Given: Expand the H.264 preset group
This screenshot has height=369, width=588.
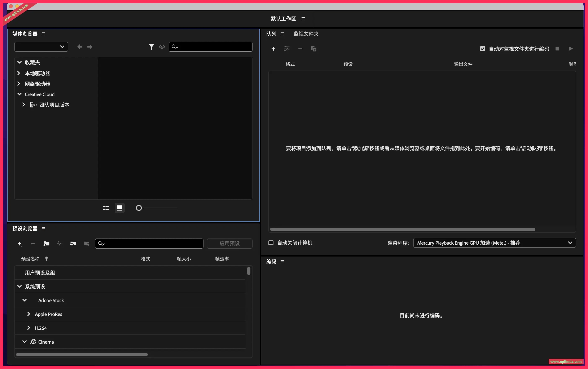Looking at the screenshot, I should [x=29, y=328].
